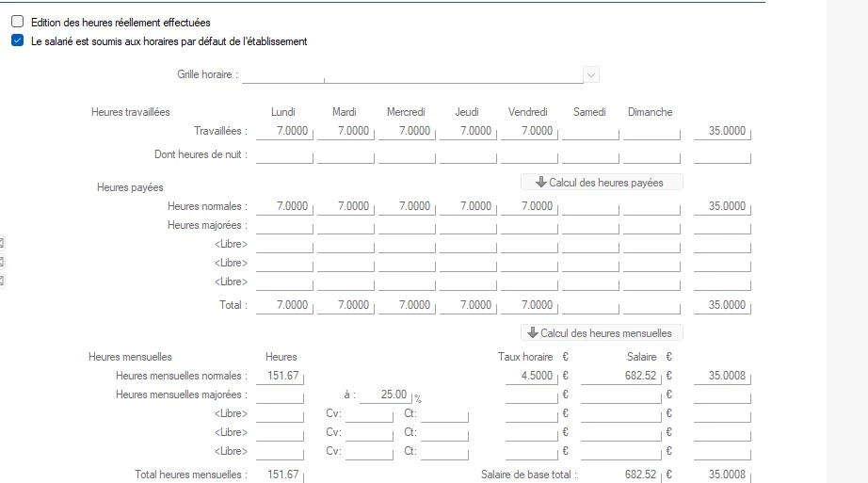Click Jeudi Heures majorées field
Screen dimensions: 868x483
tap(468, 225)
